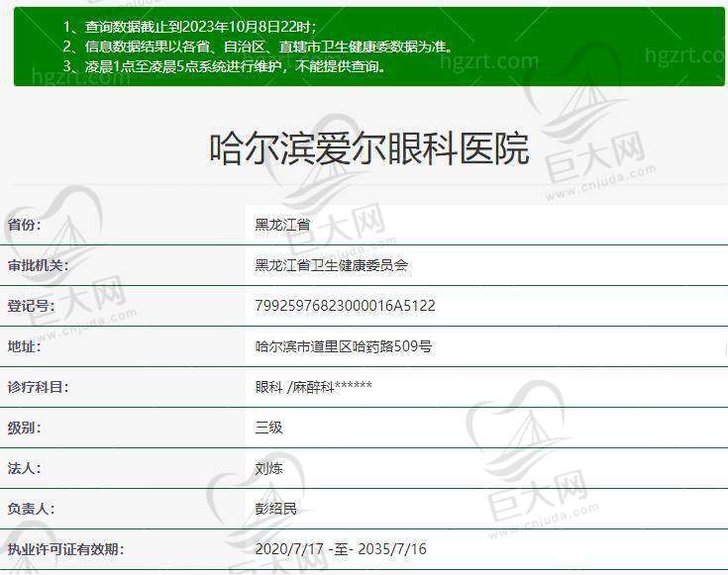Viewport: 728px width, 575px height.
Task: Click the value 黑龙江省卫生健康委员会
Action: 332,265
